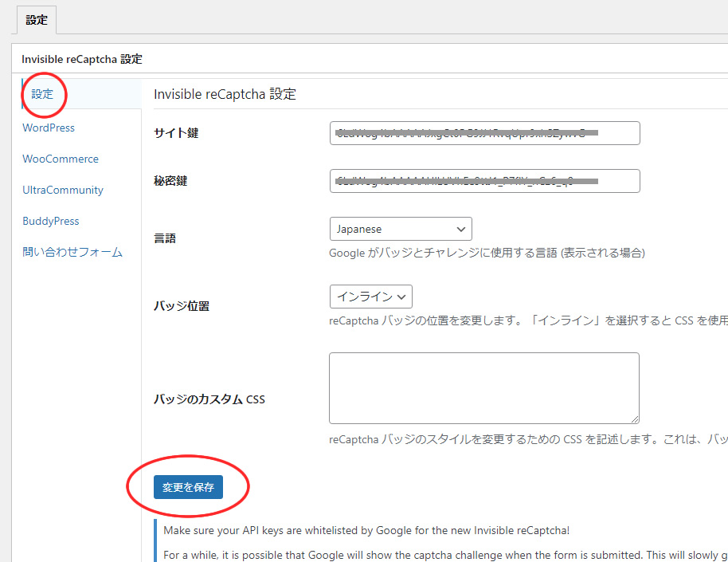The width and height of the screenshot is (728, 562).
Task: Click the 言語 label
Action: 165,238
